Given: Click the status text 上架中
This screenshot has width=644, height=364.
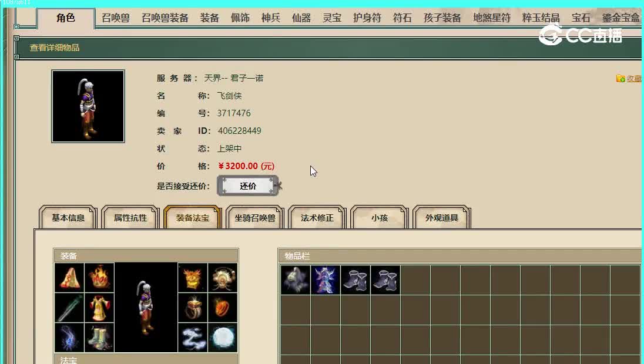Looking at the screenshot, I should [x=229, y=149].
